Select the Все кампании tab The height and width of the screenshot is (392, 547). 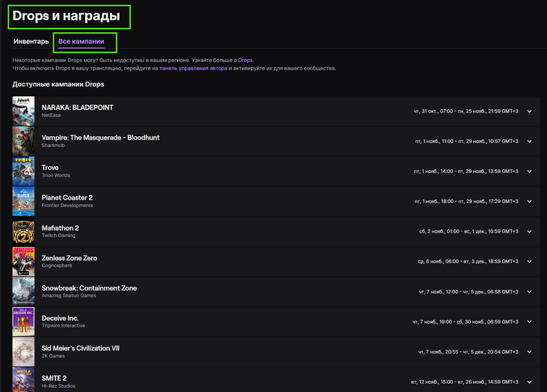81,41
